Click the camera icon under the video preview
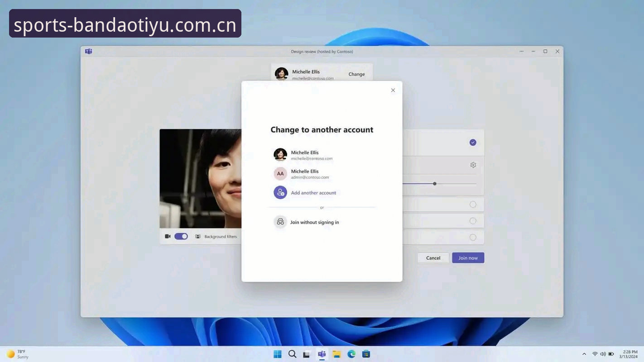This screenshot has width=644, height=362. 168,236
